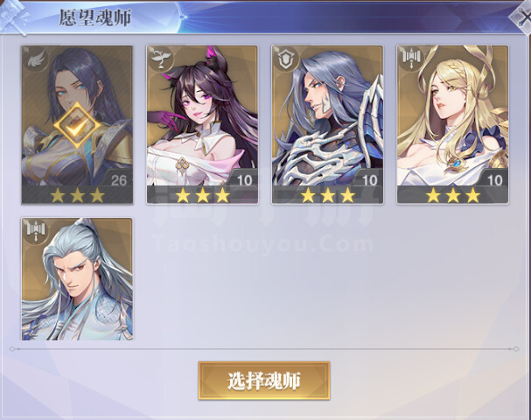
Task: Click the hammer emblem beside 愿望魂师 title
Action: point(14,17)
